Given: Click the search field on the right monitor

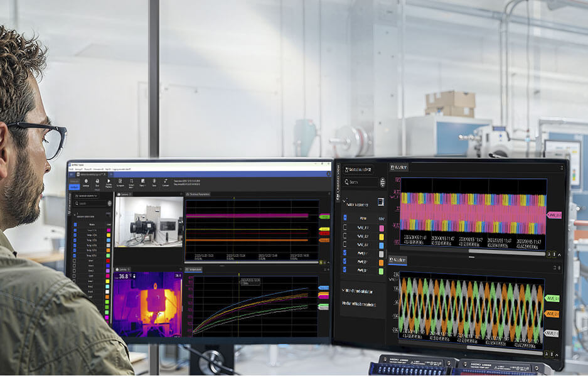Looking at the screenshot, I should coord(360,182).
